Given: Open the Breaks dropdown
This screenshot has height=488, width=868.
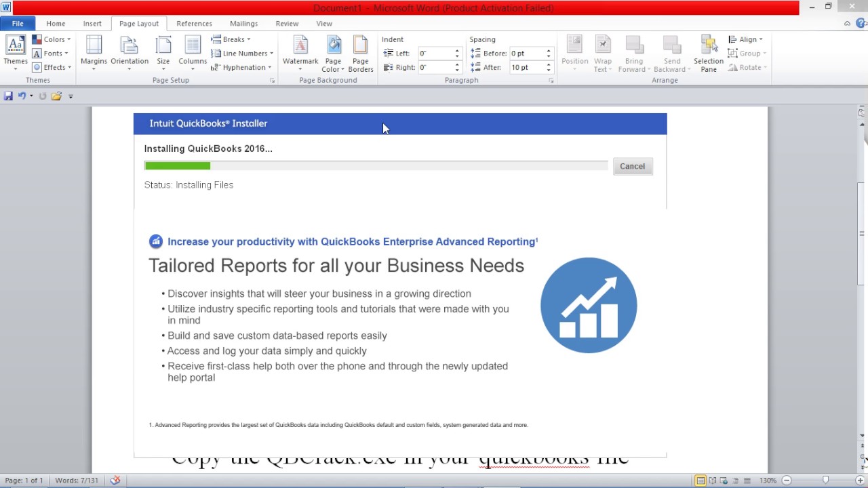Looking at the screenshot, I should click(x=231, y=39).
